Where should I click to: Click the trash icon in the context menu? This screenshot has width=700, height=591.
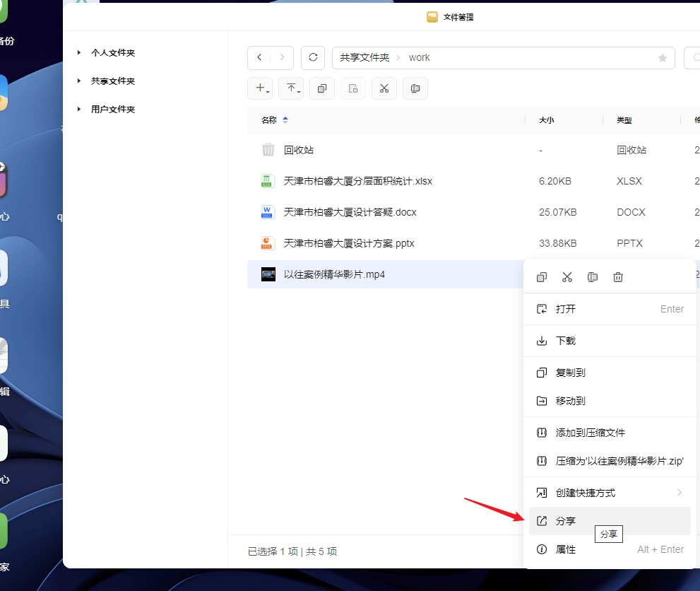pyautogui.click(x=618, y=277)
